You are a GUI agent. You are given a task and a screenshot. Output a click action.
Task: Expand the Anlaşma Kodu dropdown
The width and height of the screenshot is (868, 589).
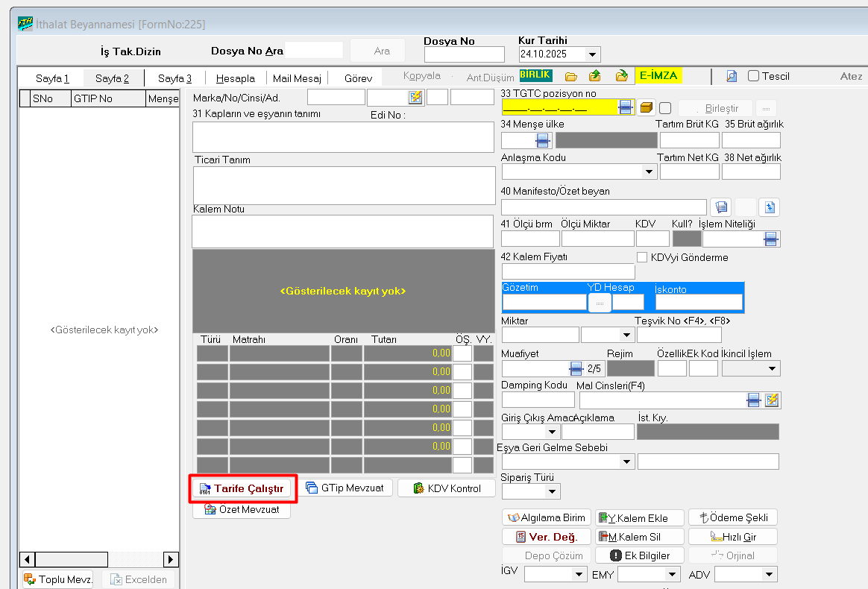[649, 171]
